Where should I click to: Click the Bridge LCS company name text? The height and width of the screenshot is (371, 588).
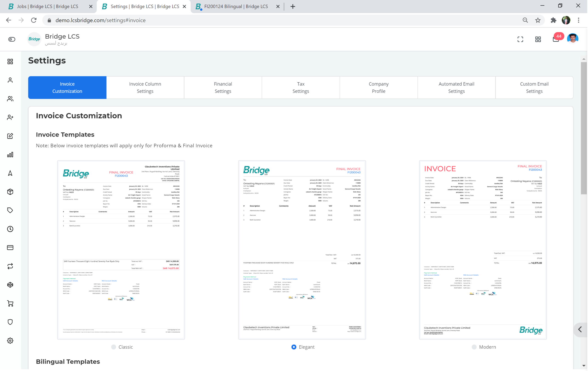point(62,36)
